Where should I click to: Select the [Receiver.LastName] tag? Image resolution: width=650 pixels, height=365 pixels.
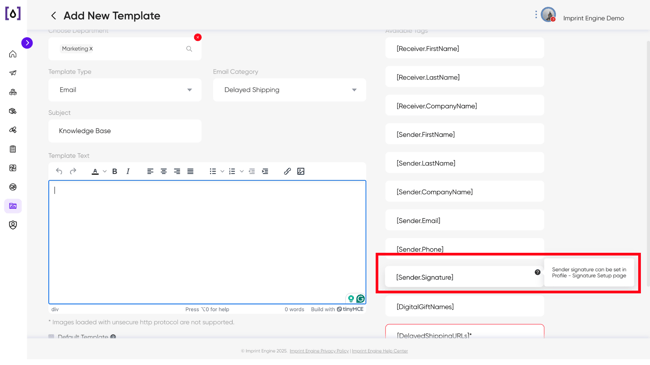[464, 77]
